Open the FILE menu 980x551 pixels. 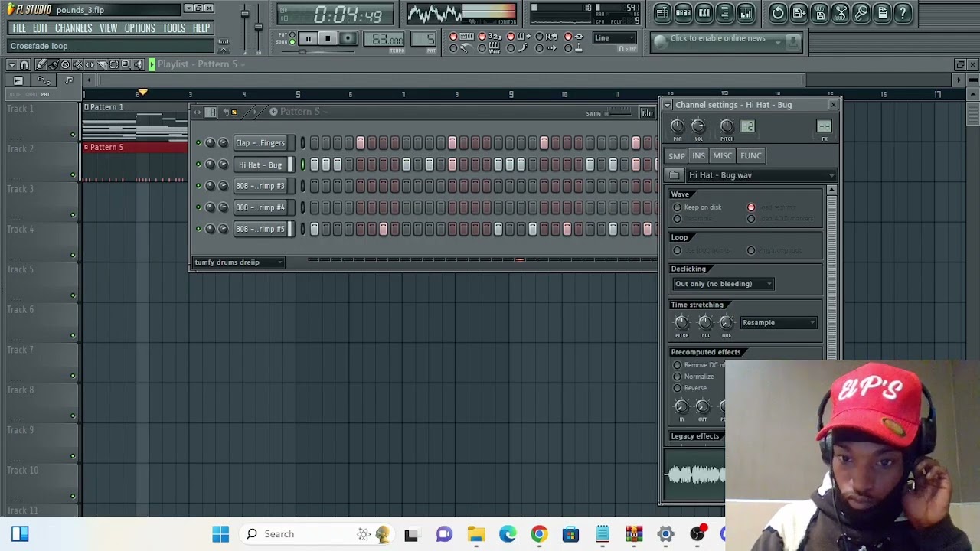19,28
